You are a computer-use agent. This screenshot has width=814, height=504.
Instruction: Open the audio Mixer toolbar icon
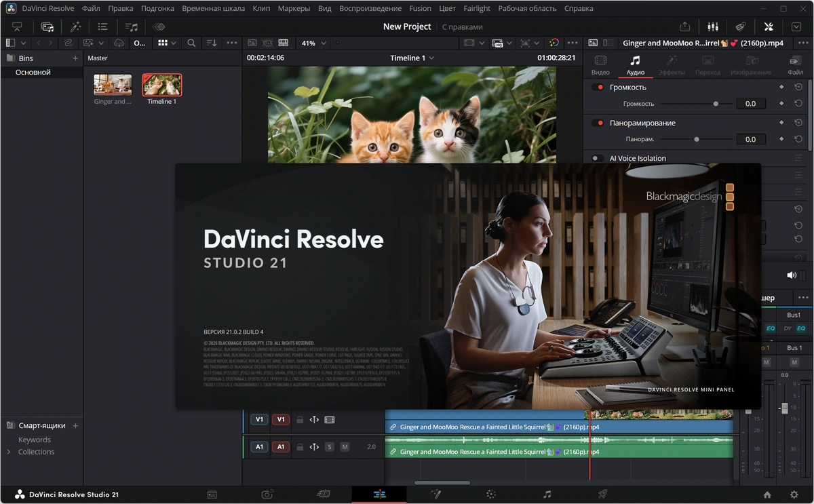click(x=713, y=26)
